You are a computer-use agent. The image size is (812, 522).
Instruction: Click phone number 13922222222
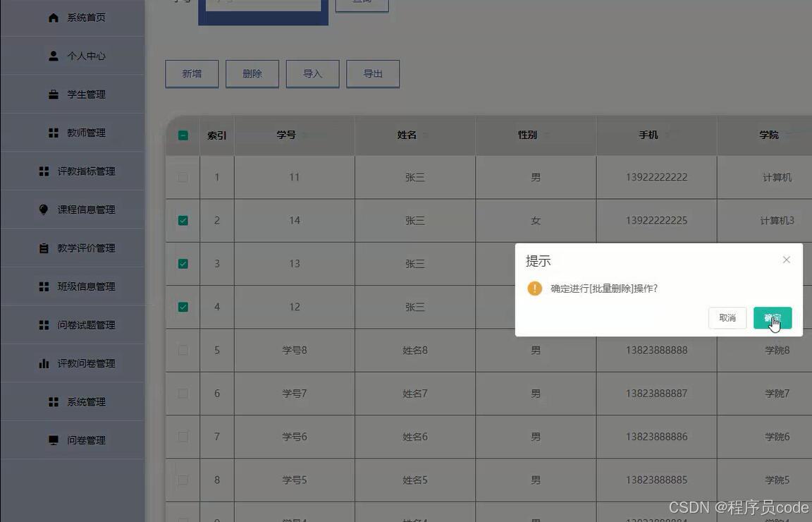[x=656, y=177]
